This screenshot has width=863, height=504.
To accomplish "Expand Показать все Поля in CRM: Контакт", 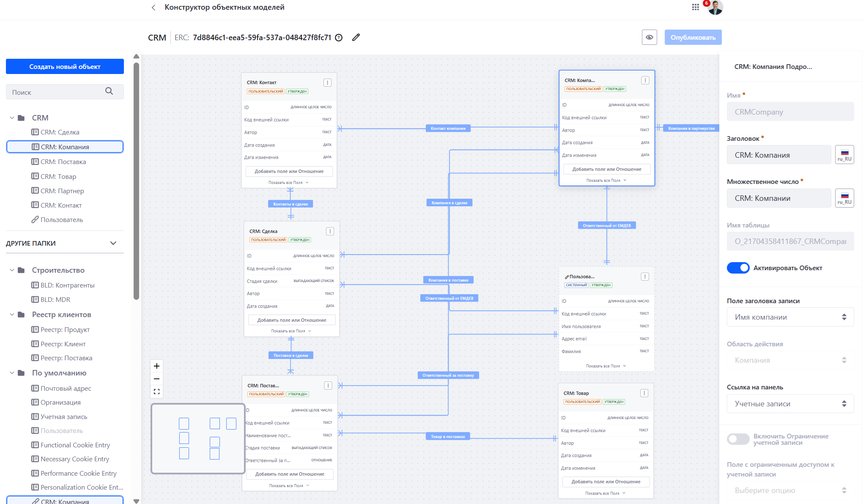I will click(x=289, y=183).
